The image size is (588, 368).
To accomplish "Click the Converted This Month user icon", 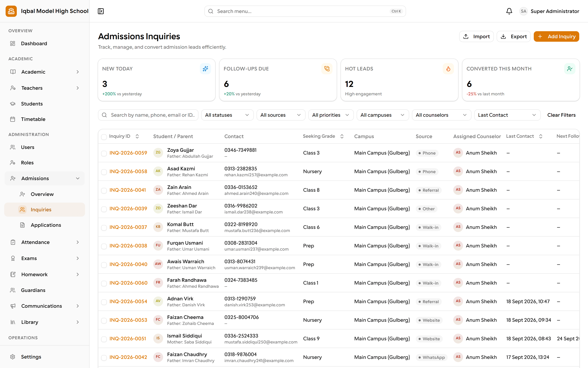I will (569, 69).
